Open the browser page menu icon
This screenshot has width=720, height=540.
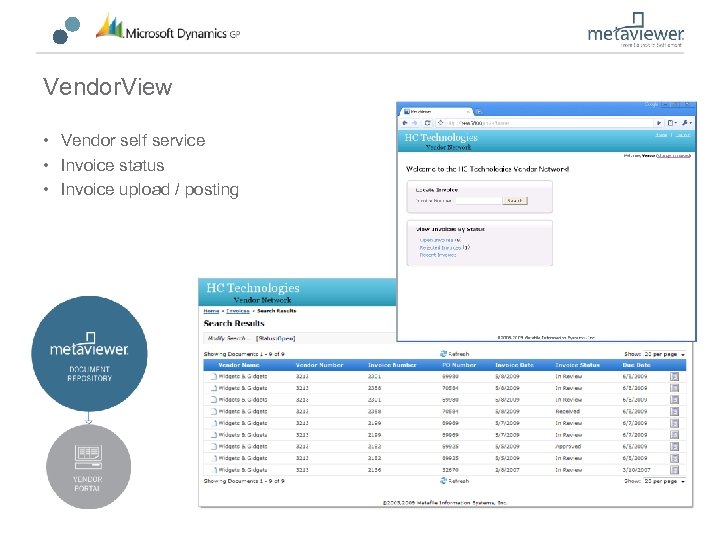672,123
